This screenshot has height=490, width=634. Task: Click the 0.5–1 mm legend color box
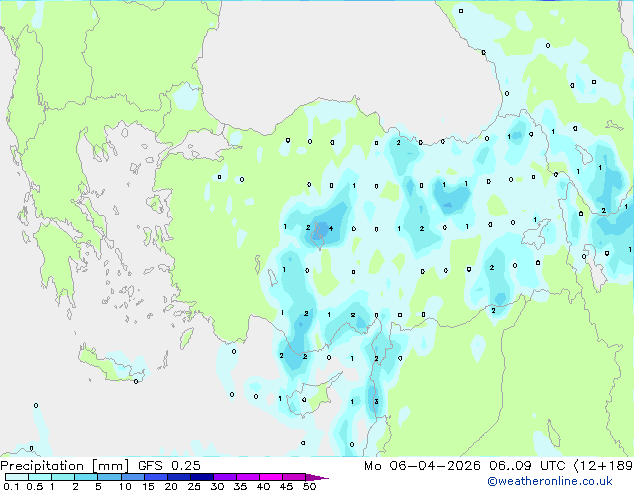(x=40, y=477)
